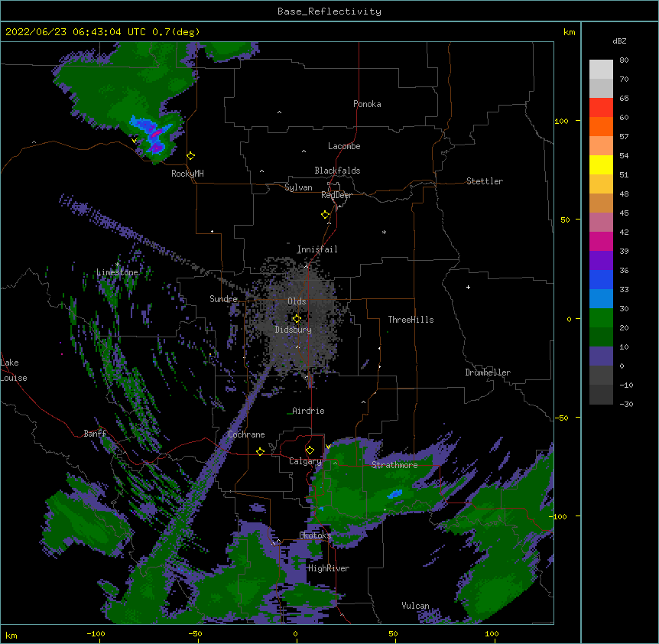Image resolution: width=659 pixels, height=644 pixels.
Task: Click the ThreeHills label
Action: [411, 320]
